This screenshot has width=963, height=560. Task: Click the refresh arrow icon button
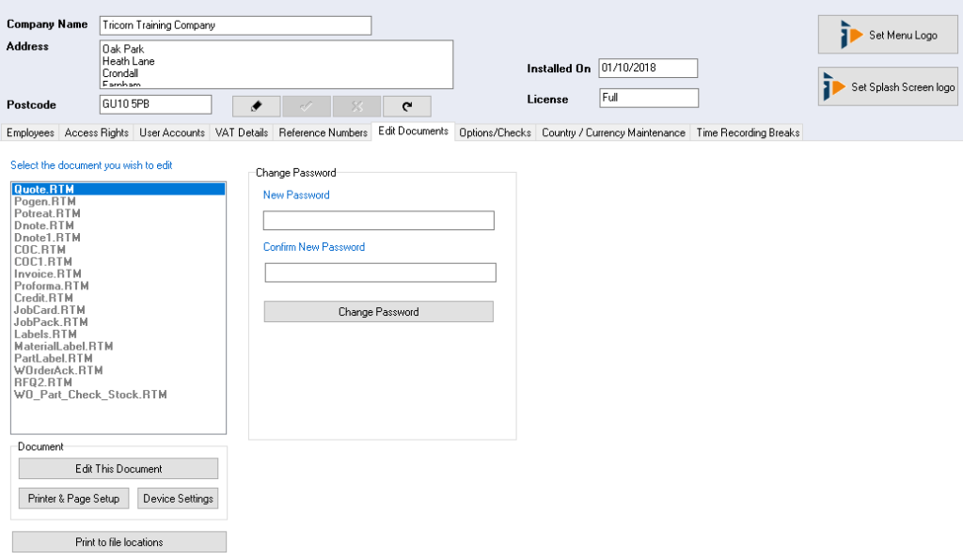coord(406,106)
